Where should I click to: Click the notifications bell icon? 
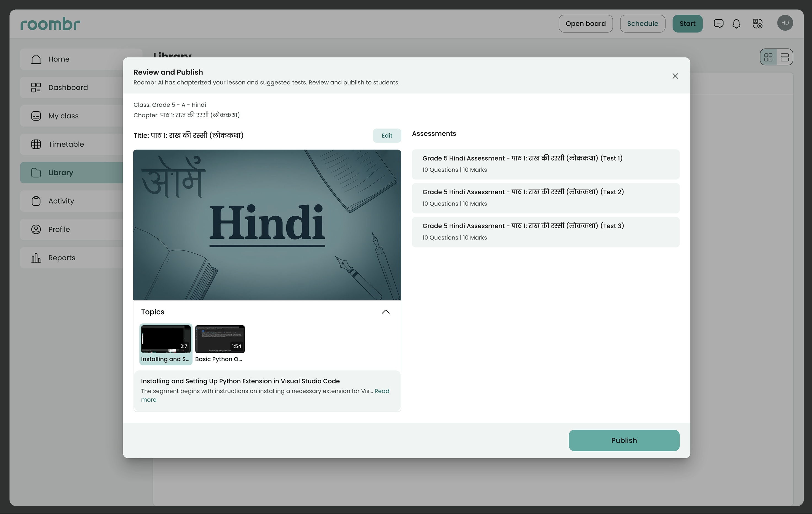[736, 24]
